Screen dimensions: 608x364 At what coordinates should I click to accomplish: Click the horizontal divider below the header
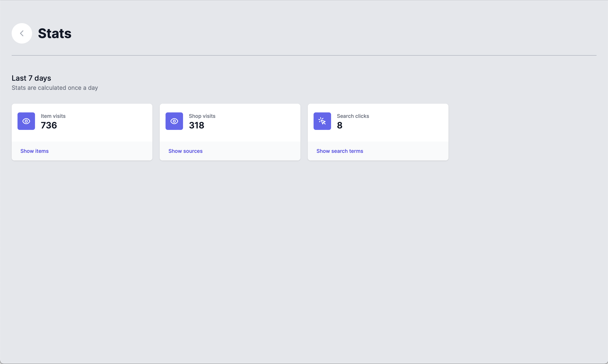pos(304,55)
